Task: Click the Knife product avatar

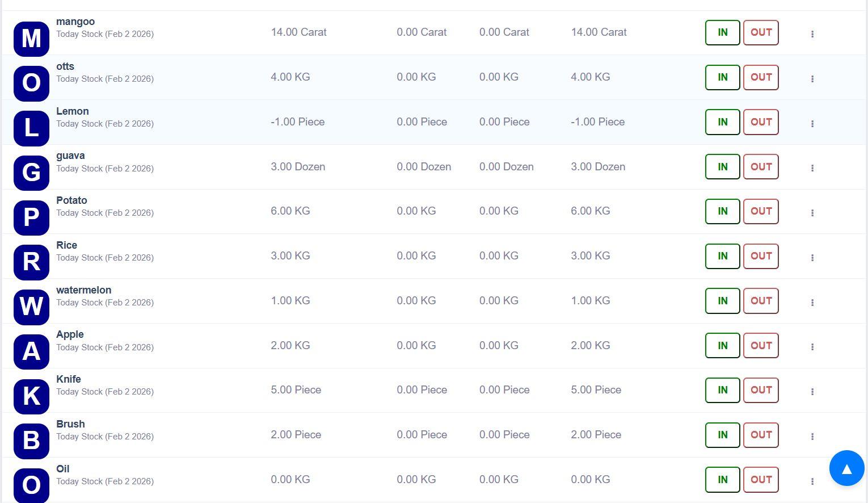Action: coord(31,397)
